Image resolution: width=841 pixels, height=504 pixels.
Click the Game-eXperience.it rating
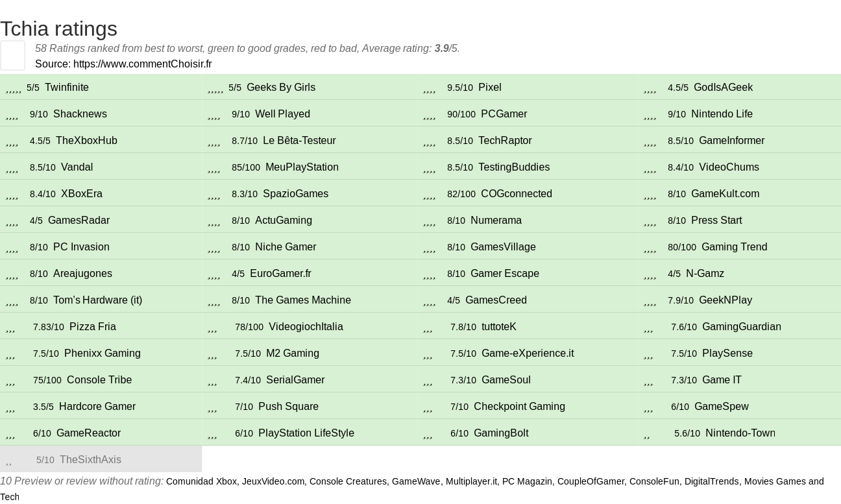[x=528, y=353]
